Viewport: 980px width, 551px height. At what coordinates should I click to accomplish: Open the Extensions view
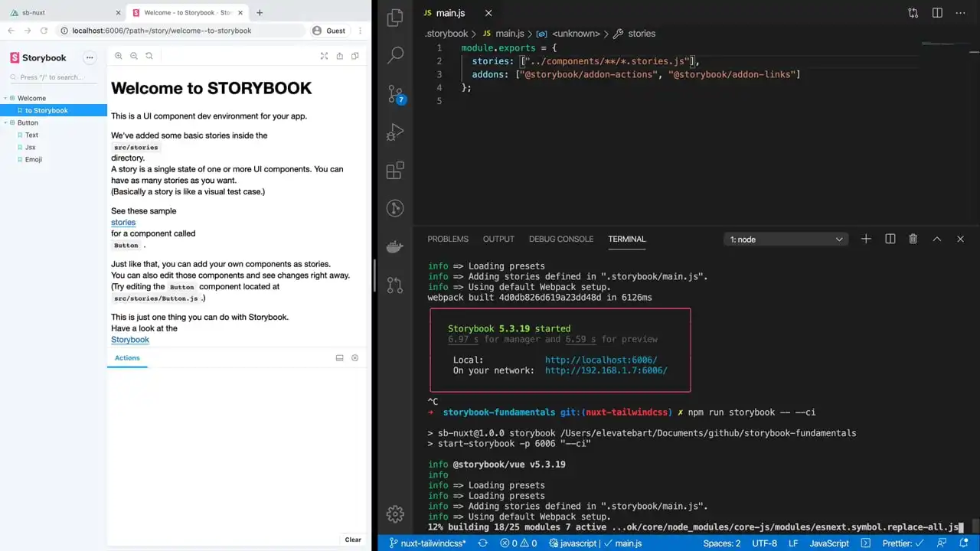coord(395,171)
